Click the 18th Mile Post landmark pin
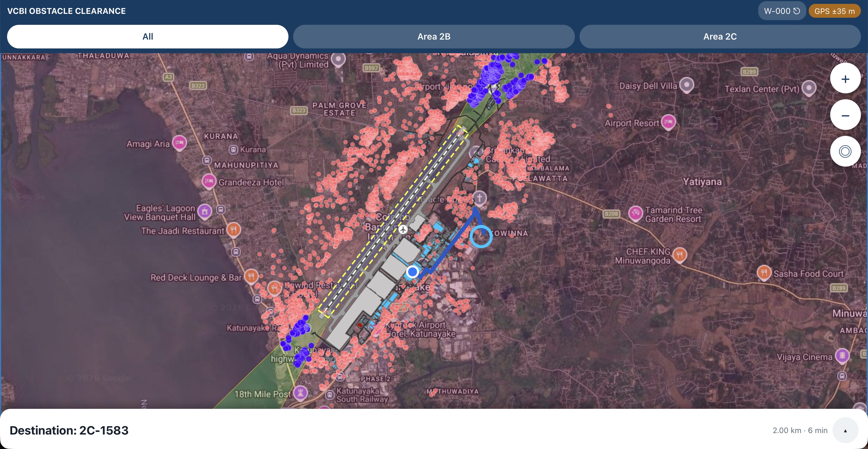The height and width of the screenshot is (449, 868). pos(300,393)
